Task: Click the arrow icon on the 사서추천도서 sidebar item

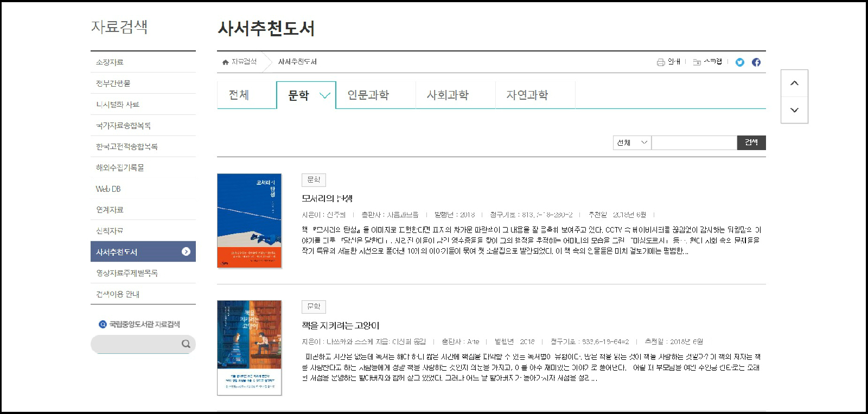Action: point(186,251)
